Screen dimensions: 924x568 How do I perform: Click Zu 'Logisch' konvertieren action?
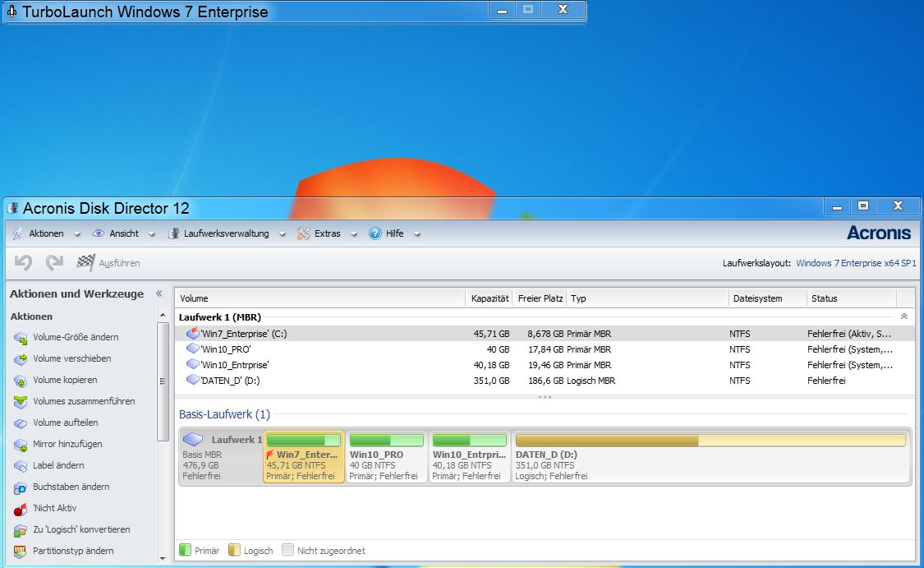81,529
